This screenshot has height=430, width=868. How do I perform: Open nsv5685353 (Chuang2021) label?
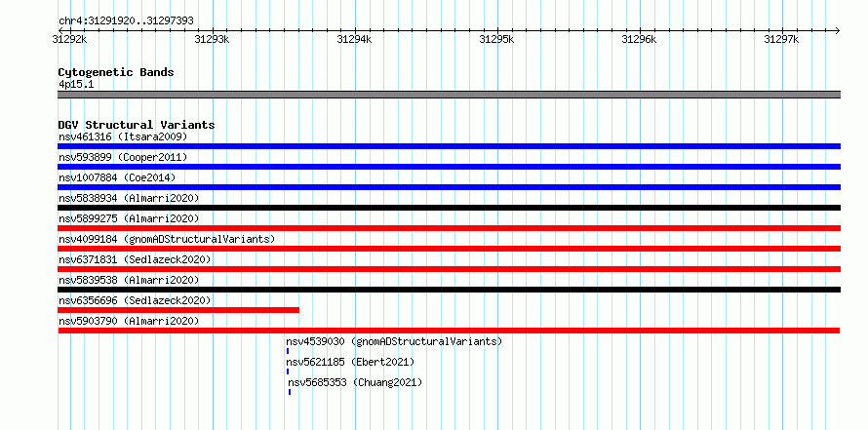(x=355, y=382)
